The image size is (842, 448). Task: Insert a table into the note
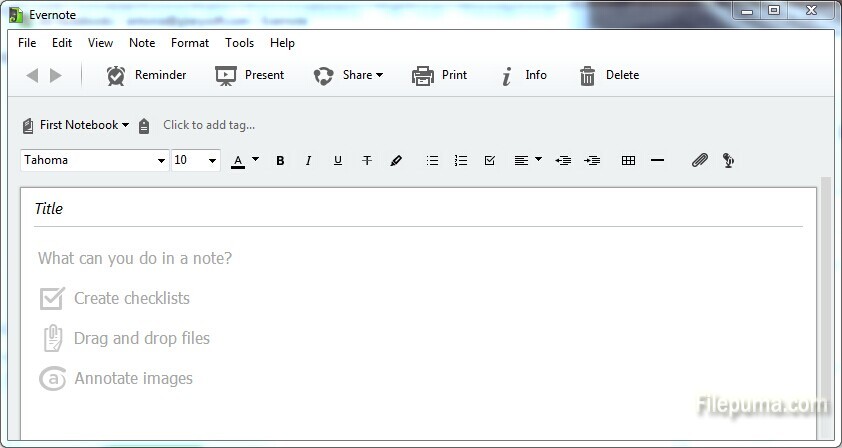(628, 160)
